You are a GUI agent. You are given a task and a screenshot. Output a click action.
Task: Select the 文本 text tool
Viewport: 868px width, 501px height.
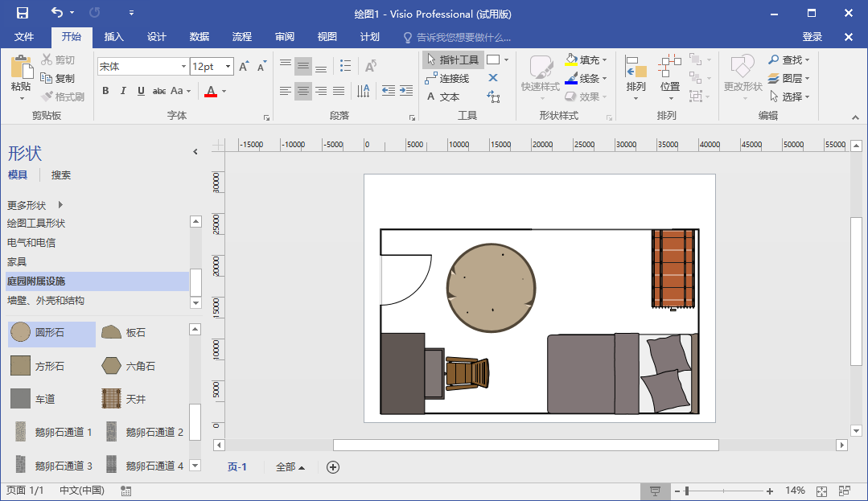(x=450, y=96)
